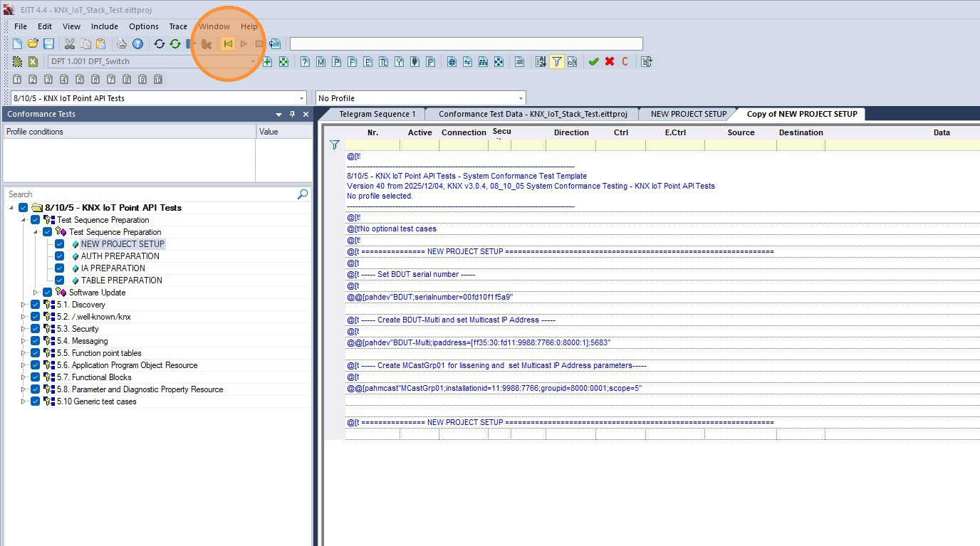980x546 pixels.
Task: Toggle the 5.3. Security checkbox
Action: coord(36,329)
